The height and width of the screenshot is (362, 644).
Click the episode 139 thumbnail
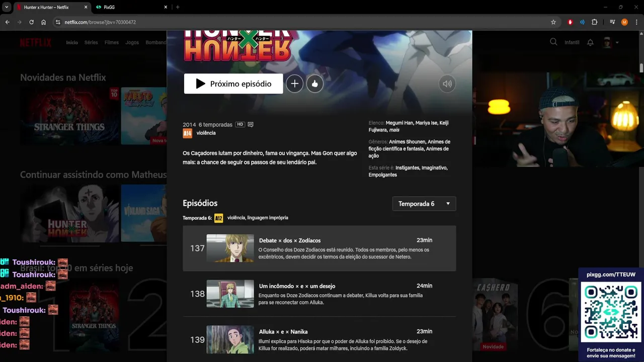(230, 339)
